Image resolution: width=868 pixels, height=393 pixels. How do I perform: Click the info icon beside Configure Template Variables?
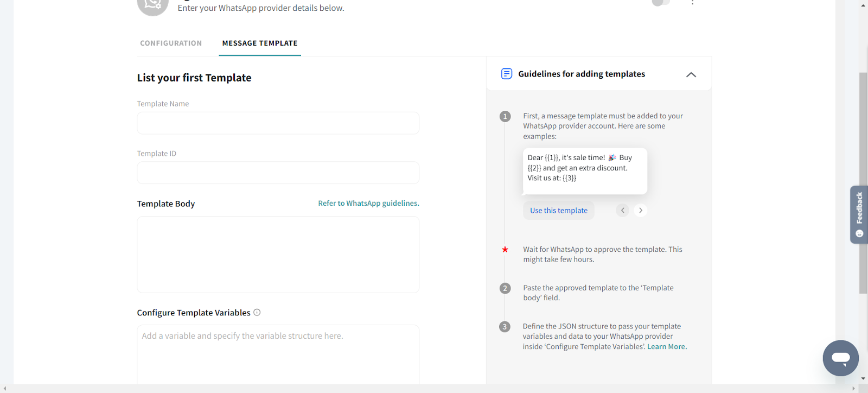coord(257,312)
